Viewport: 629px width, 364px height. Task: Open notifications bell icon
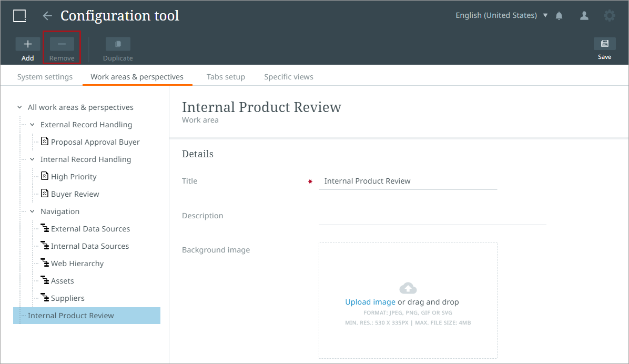[559, 16]
